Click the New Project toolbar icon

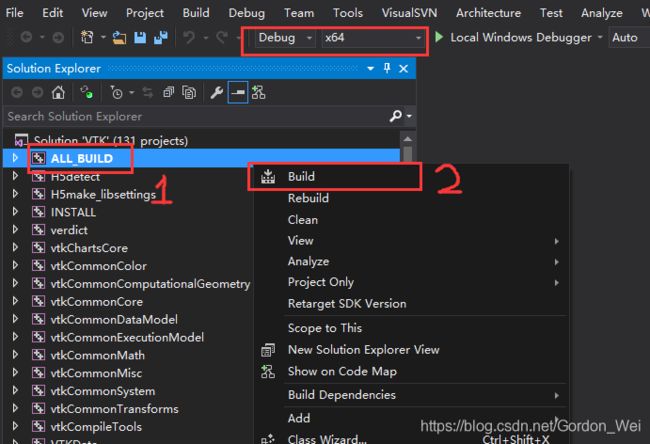pyautogui.click(x=87, y=38)
